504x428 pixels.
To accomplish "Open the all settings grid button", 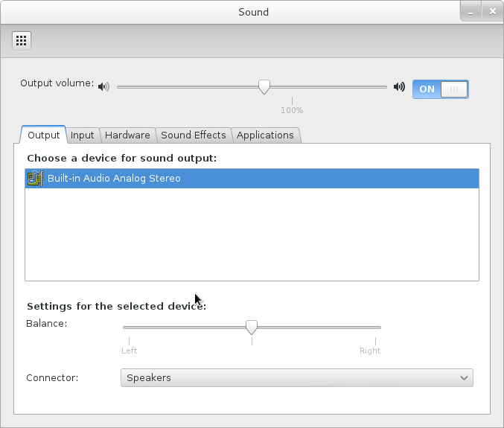I will [x=22, y=41].
